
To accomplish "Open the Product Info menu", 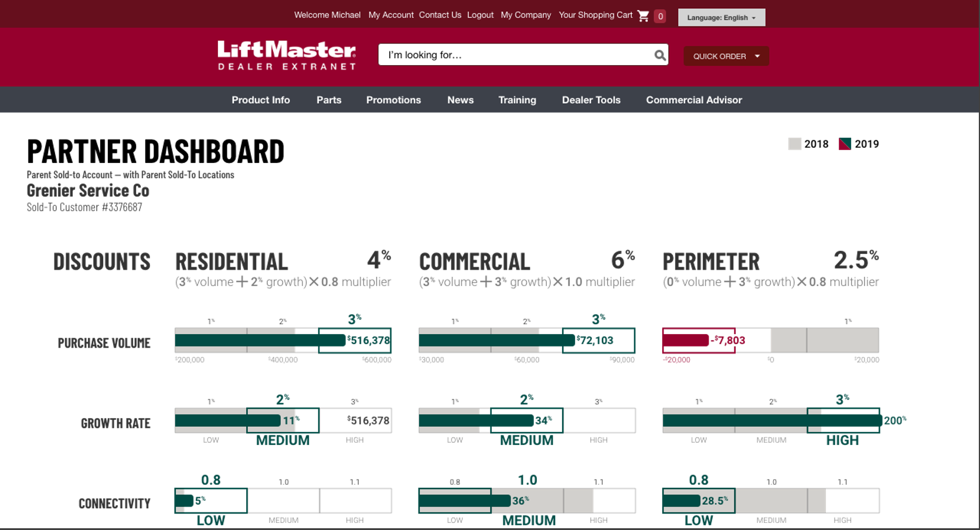I will (261, 100).
